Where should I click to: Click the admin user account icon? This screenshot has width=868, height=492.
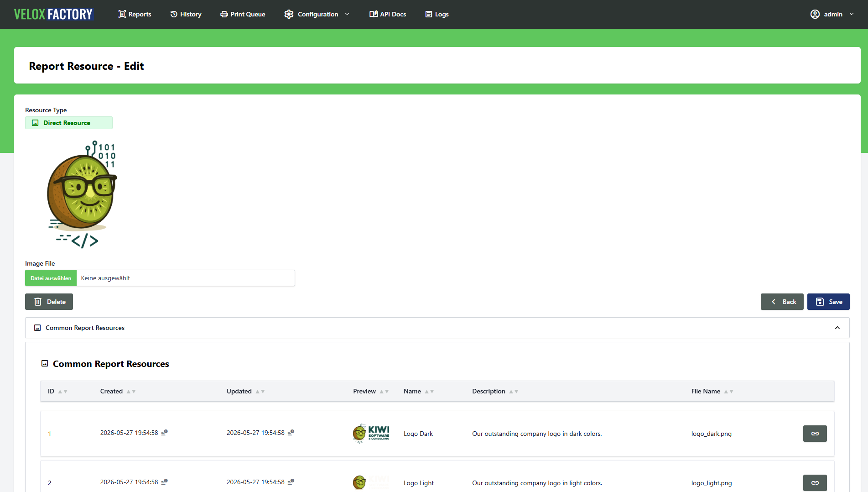(x=815, y=14)
